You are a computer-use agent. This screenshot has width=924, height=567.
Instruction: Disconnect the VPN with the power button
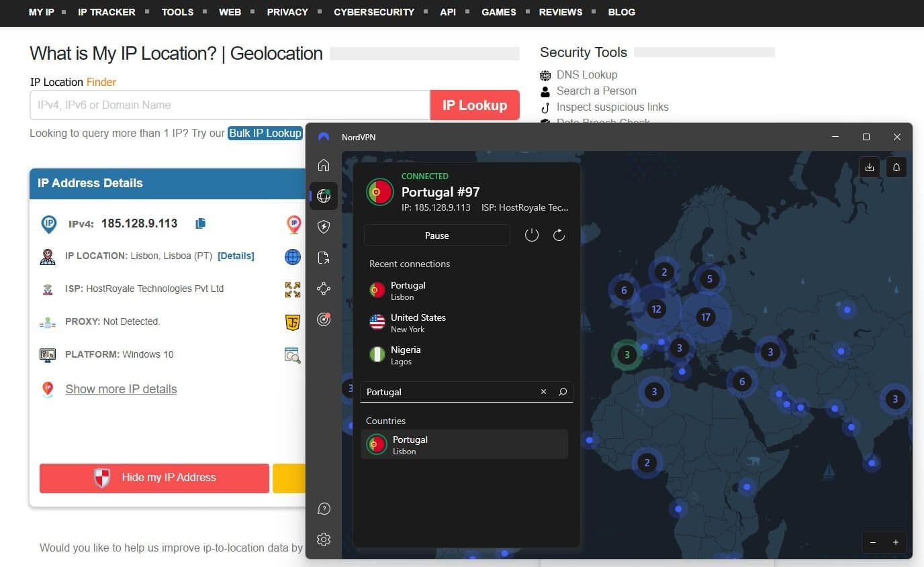[x=532, y=235]
